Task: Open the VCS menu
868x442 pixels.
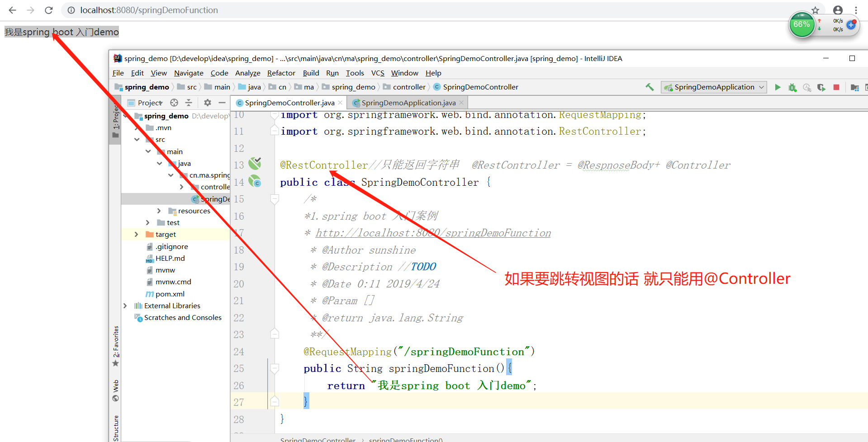Action: click(x=378, y=73)
